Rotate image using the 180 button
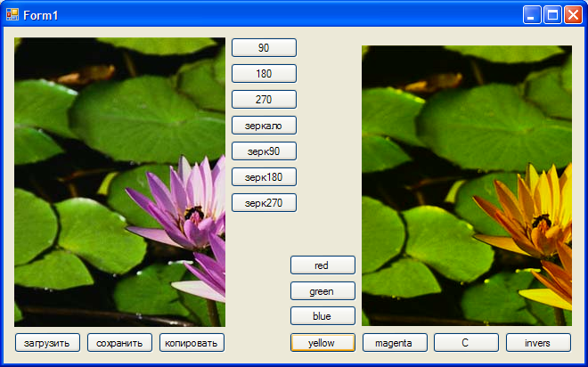Screen dimensions: 588x367 tap(264, 73)
